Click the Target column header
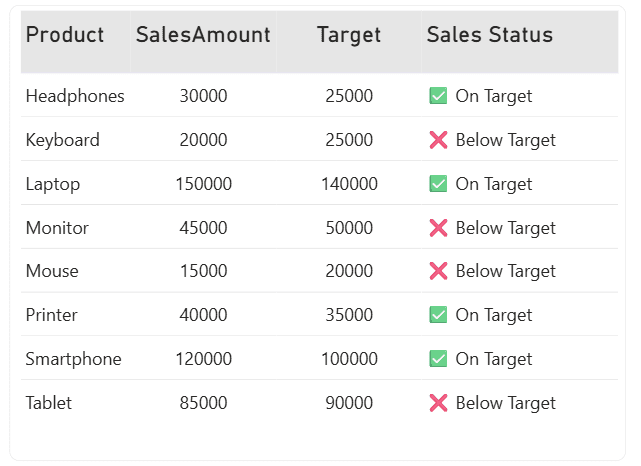Viewport: 641px width, 466px height. (349, 35)
